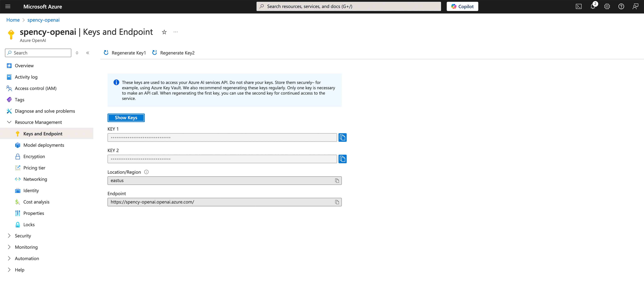This screenshot has width=644, height=286.
Task: Favorite this resource with the star icon
Action: tap(164, 32)
